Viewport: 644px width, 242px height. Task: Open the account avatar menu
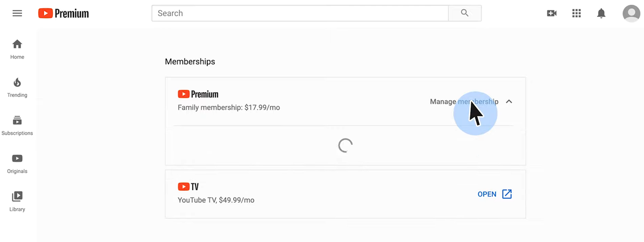pos(631,13)
